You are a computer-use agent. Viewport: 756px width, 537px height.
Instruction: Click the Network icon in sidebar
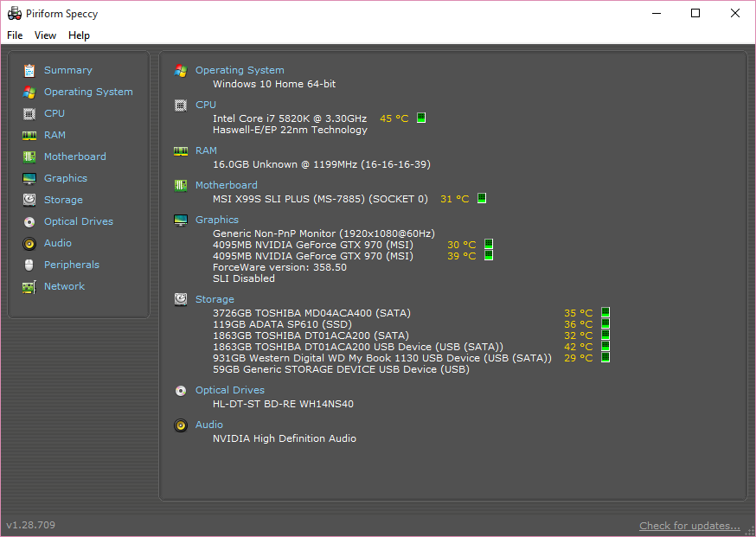pyautogui.click(x=29, y=286)
